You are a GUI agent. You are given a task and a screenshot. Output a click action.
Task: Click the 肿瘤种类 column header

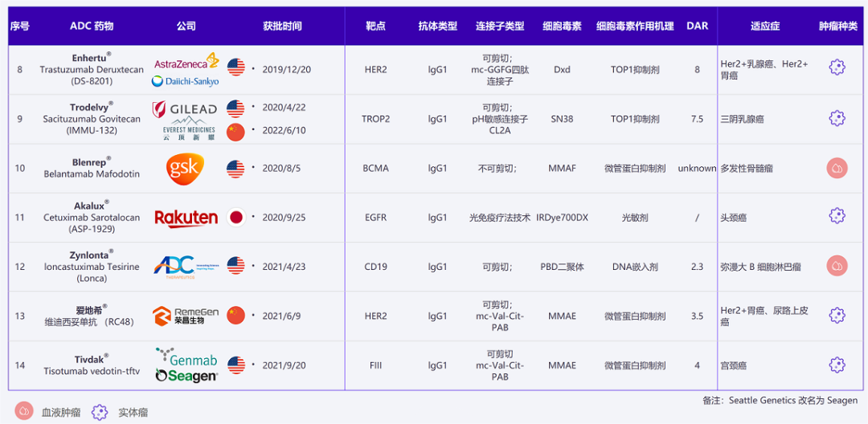point(838,26)
